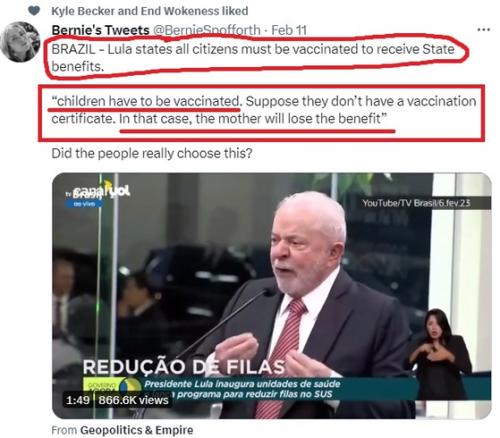Open Bernie's Tweets display name
500x438 pixels.
pos(100,30)
